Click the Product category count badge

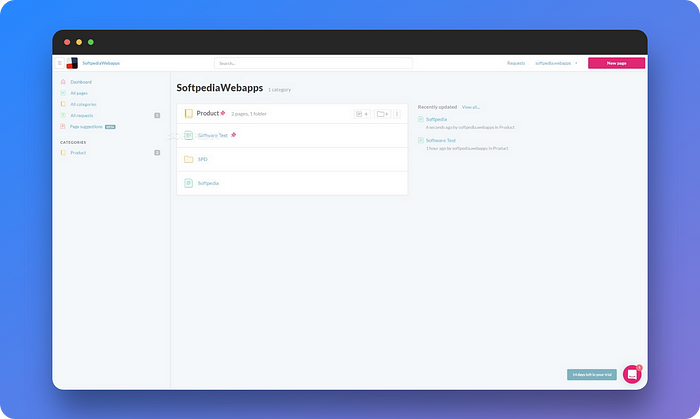coord(157,153)
